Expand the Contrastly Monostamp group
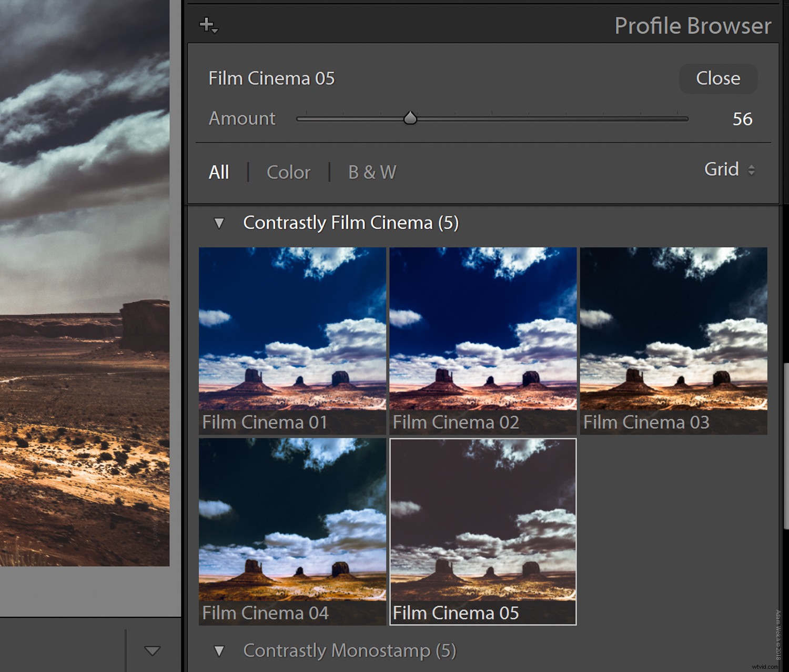Viewport: 789px width, 672px height. tap(219, 651)
